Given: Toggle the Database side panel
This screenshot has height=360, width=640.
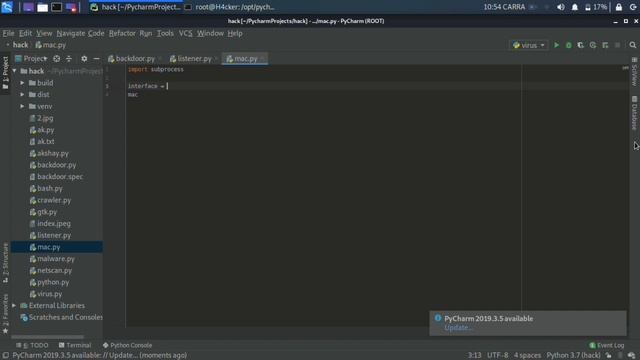Looking at the screenshot, I should coord(634,113).
